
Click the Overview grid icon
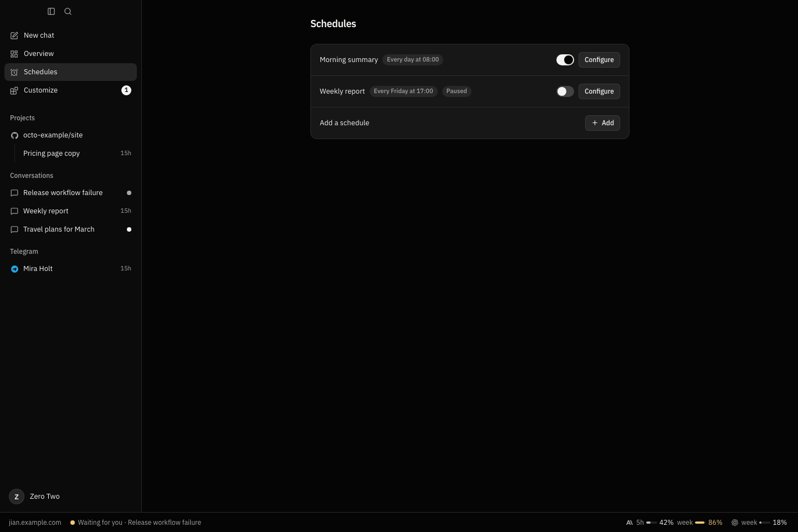[14, 54]
